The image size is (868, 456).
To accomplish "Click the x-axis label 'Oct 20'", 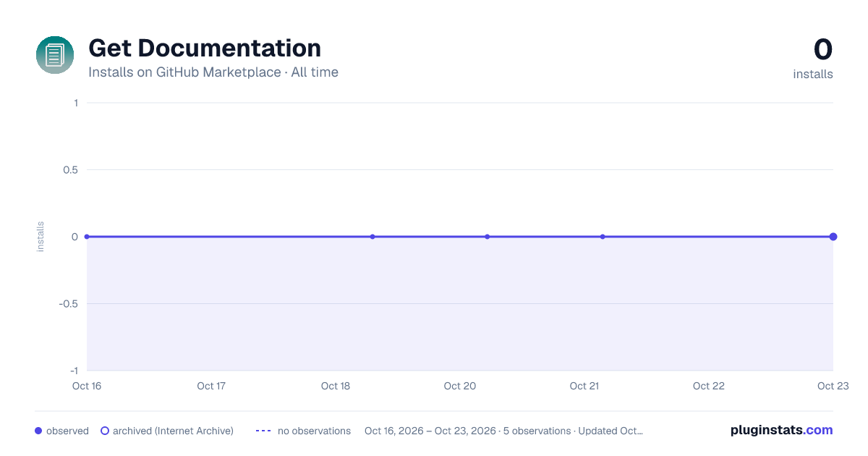I will (x=460, y=386).
